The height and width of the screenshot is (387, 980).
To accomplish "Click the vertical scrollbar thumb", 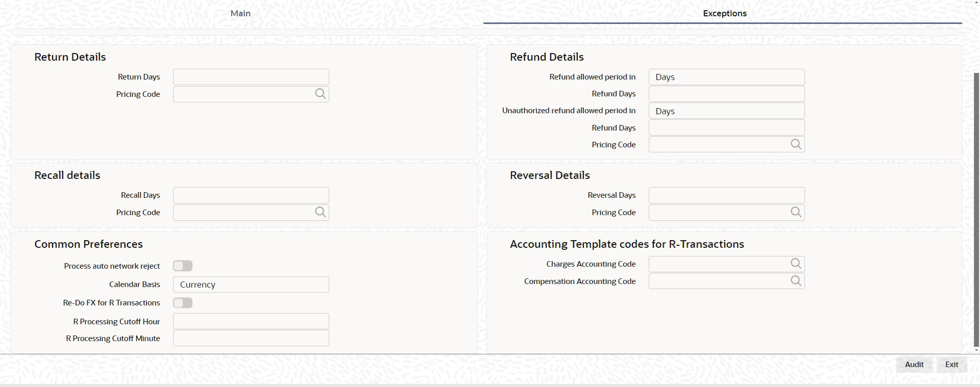I will pyautogui.click(x=976, y=209).
